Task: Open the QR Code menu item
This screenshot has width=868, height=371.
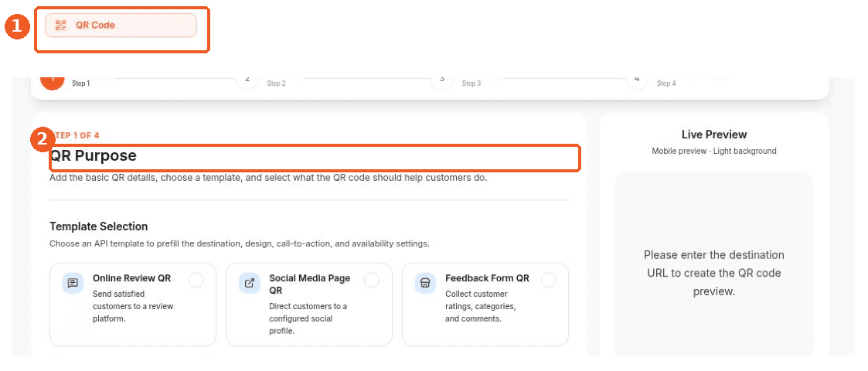Action: [x=121, y=26]
